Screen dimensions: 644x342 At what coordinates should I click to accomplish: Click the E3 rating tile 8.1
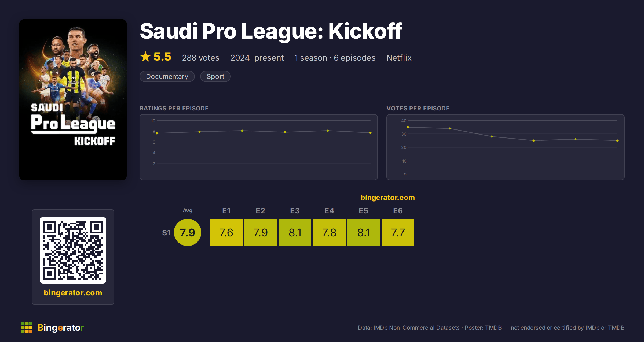(x=295, y=232)
